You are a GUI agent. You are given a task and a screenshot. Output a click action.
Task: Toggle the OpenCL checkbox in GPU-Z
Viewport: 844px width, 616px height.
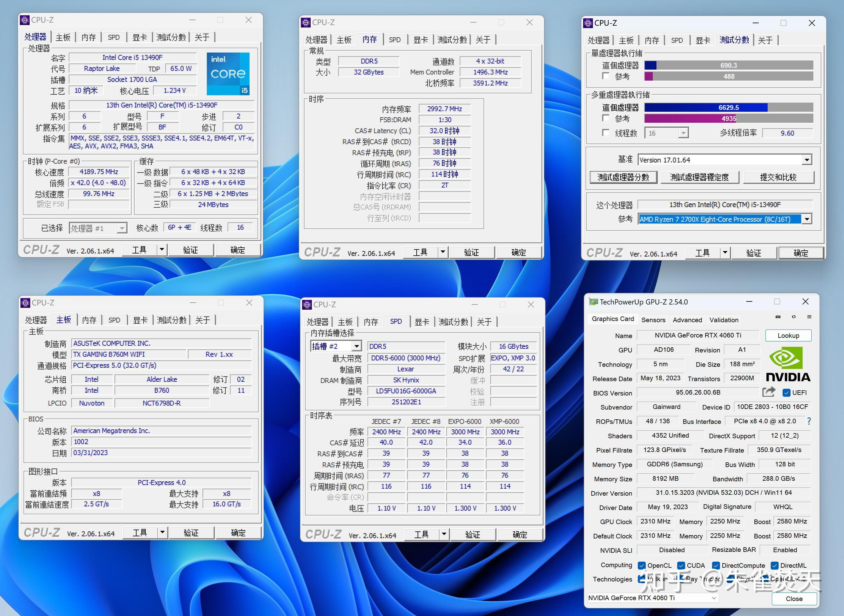point(641,565)
